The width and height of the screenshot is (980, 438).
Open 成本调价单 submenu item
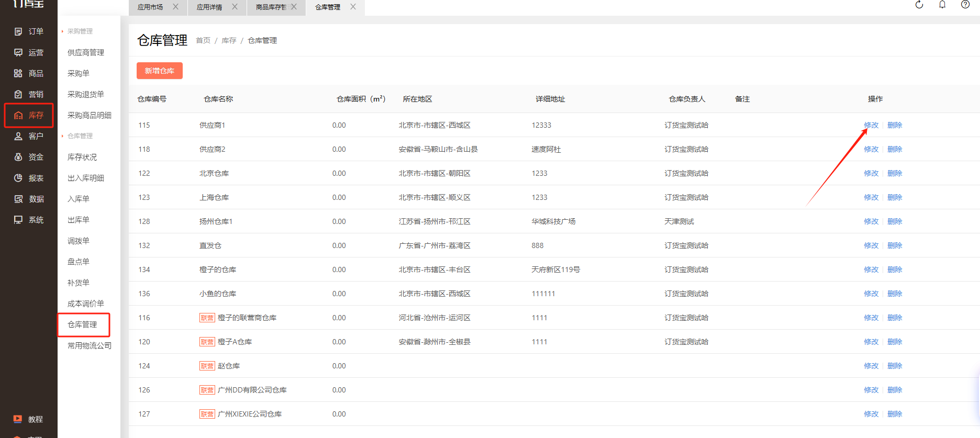coord(86,304)
